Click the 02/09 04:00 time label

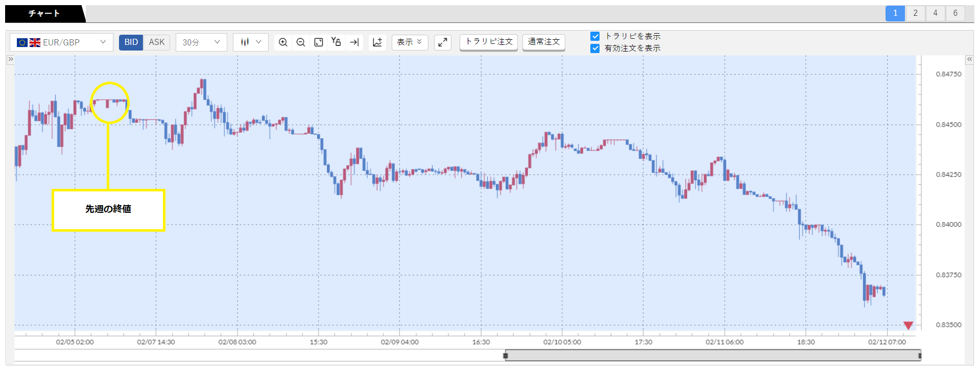(x=400, y=342)
